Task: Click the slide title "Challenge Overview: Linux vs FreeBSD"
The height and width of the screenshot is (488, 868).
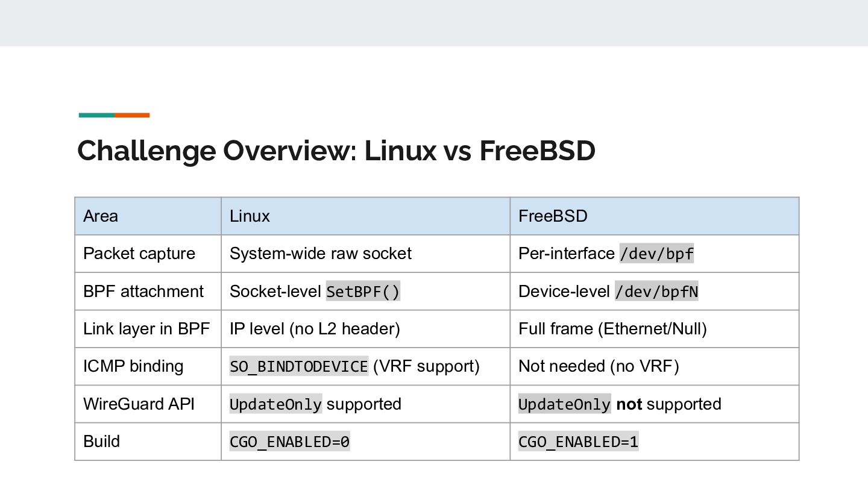Action: coord(336,151)
